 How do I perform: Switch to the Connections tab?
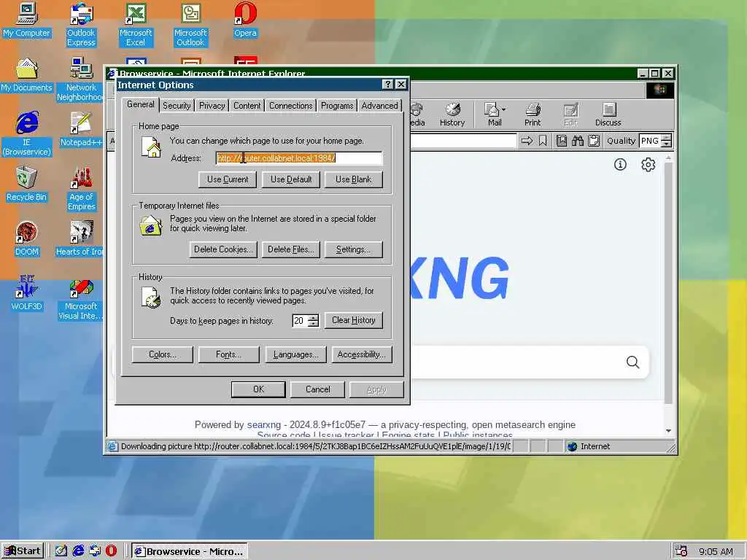(290, 106)
